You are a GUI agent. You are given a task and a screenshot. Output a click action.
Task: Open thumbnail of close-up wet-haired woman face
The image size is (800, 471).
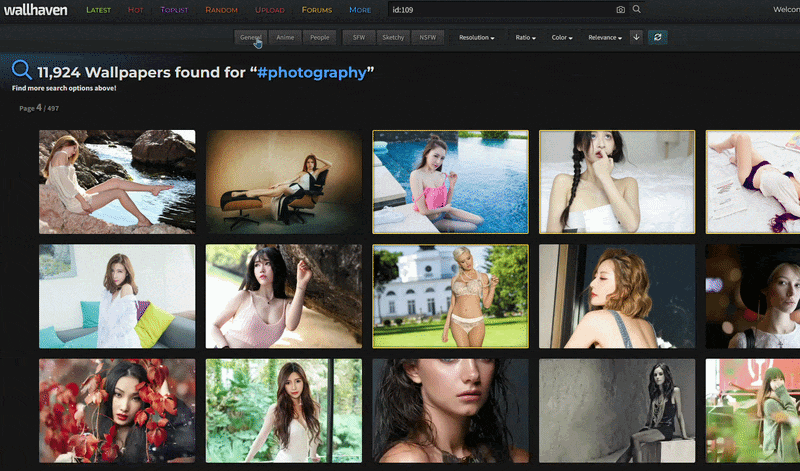pyautogui.click(x=451, y=411)
